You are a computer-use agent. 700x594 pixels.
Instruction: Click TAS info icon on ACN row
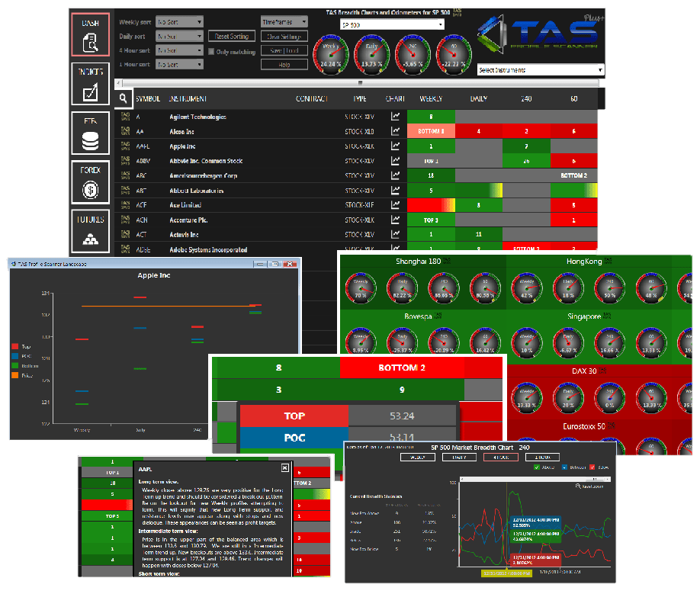pos(126,219)
